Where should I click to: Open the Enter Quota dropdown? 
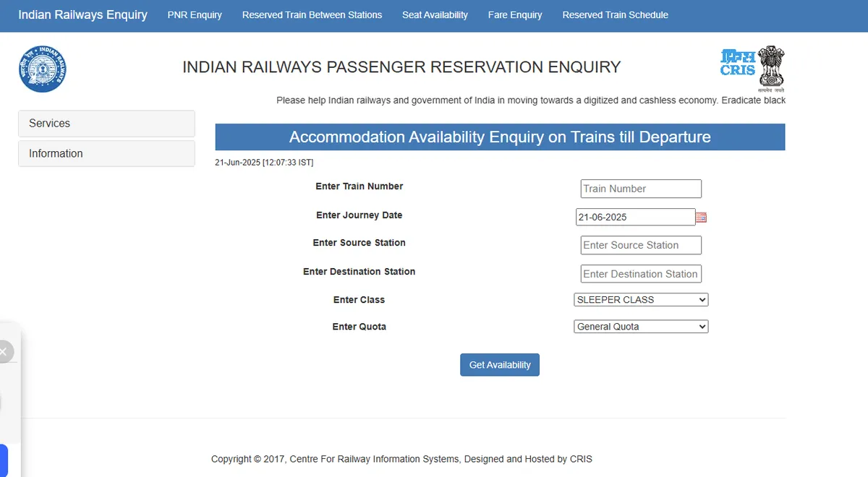tap(640, 326)
